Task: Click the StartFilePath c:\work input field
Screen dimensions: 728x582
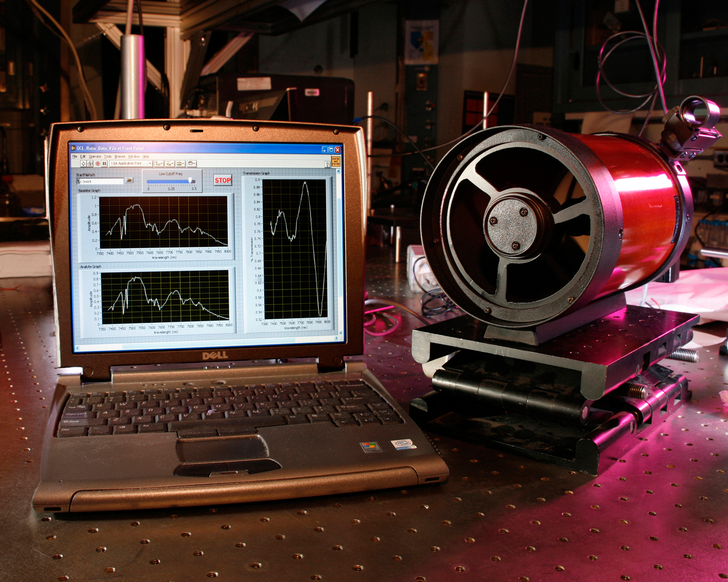Action: pyautogui.click(x=100, y=181)
